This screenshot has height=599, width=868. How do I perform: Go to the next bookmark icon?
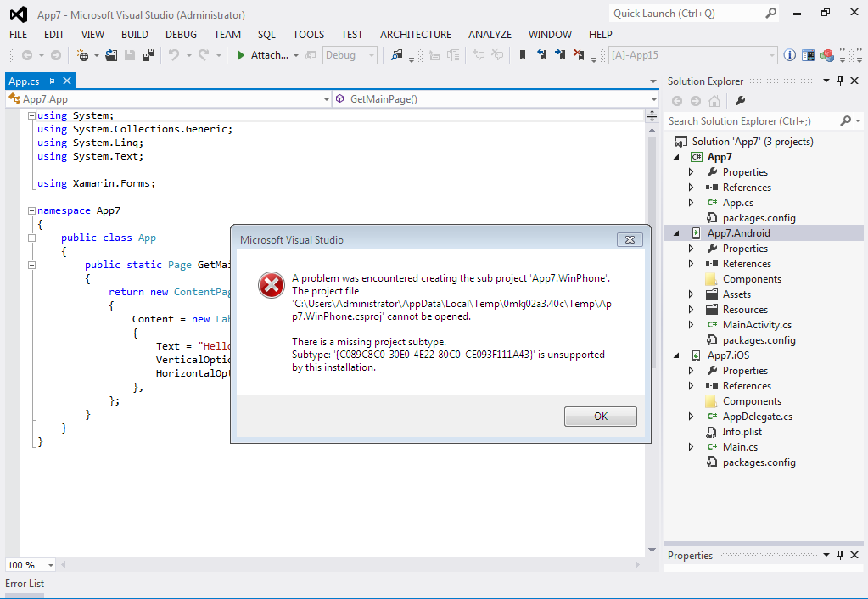(560, 55)
